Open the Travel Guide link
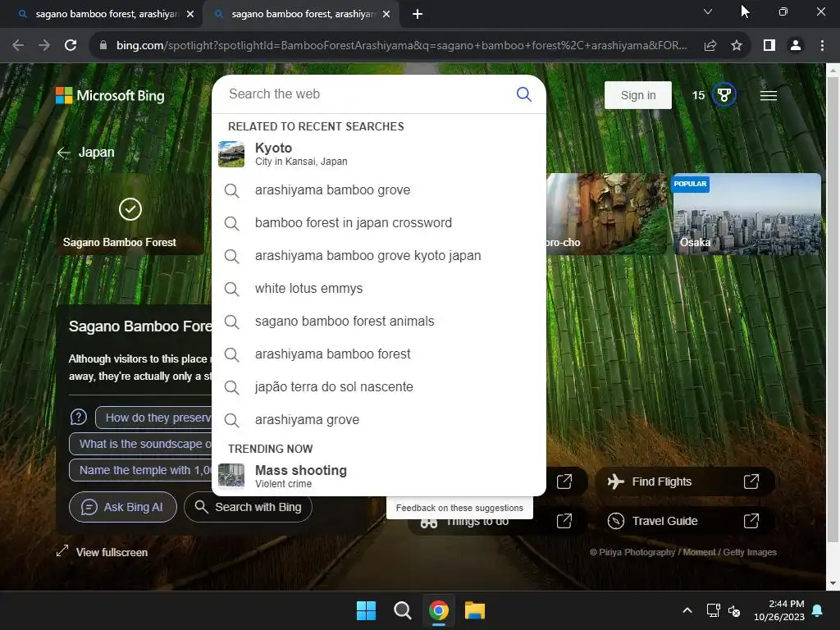The width and height of the screenshot is (840, 630). point(685,520)
